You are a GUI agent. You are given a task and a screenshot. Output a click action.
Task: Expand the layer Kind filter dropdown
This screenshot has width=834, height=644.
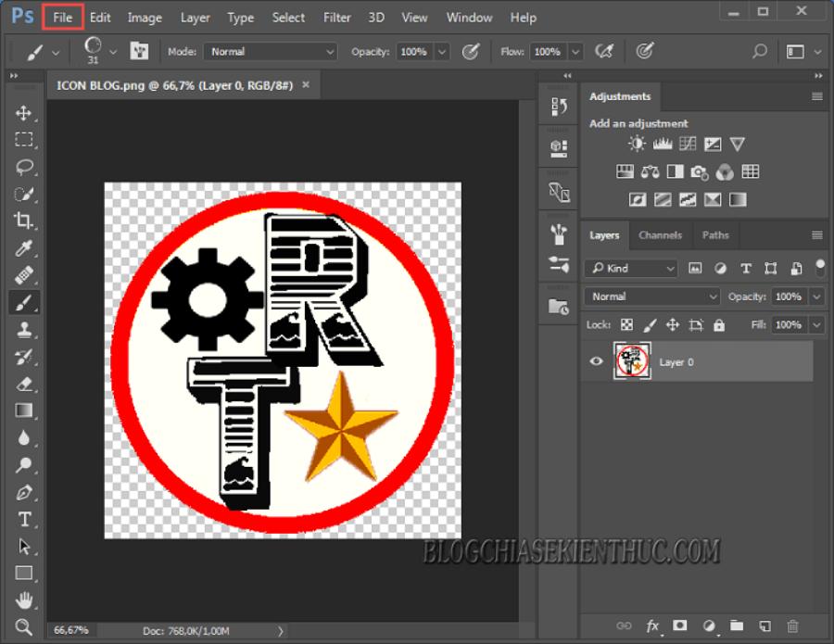631,268
